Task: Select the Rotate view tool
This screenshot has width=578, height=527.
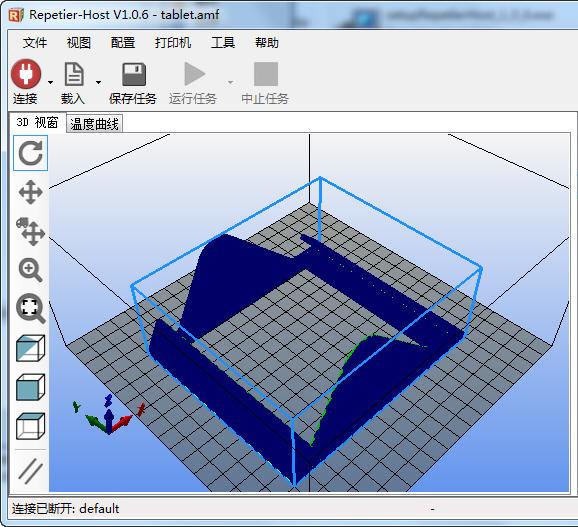Action: [x=31, y=153]
